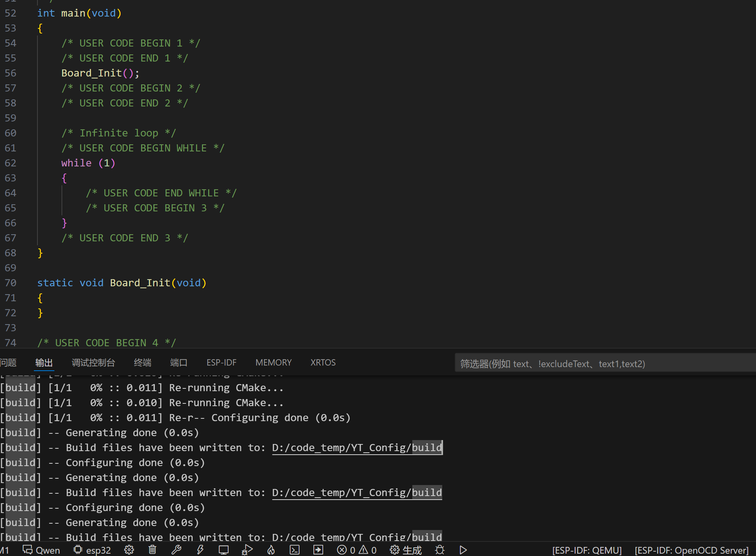Viewport: 756px width, 556px height.
Task: Click line number 70 in the gutter
Action: pyautogui.click(x=11, y=283)
